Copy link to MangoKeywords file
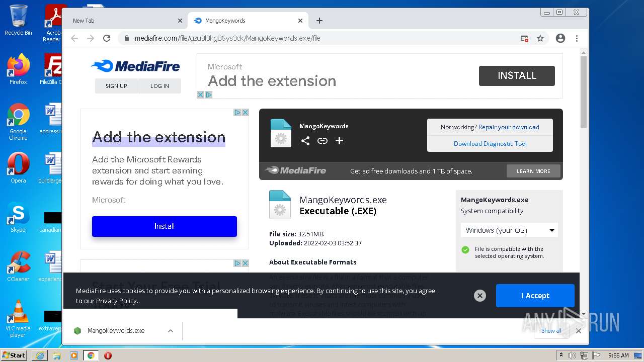Viewport: 644px width, 362px height. 323,141
